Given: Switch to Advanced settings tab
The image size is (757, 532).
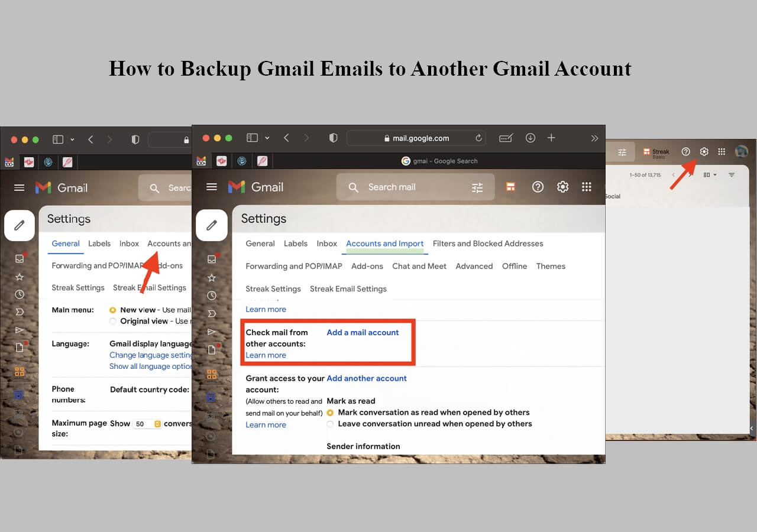Looking at the screenshot, I should pos(474,266).
